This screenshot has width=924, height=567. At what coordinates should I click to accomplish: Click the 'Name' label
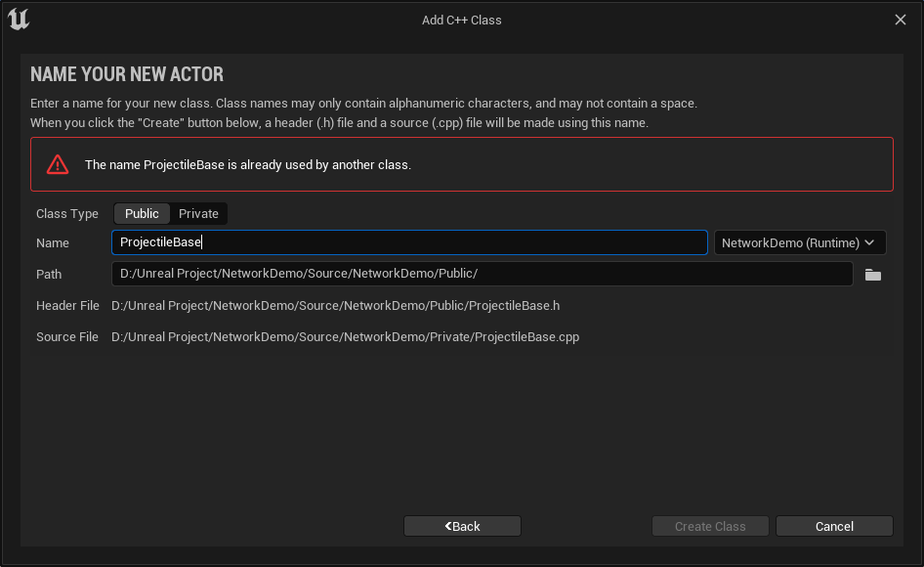tap(53, 243)
